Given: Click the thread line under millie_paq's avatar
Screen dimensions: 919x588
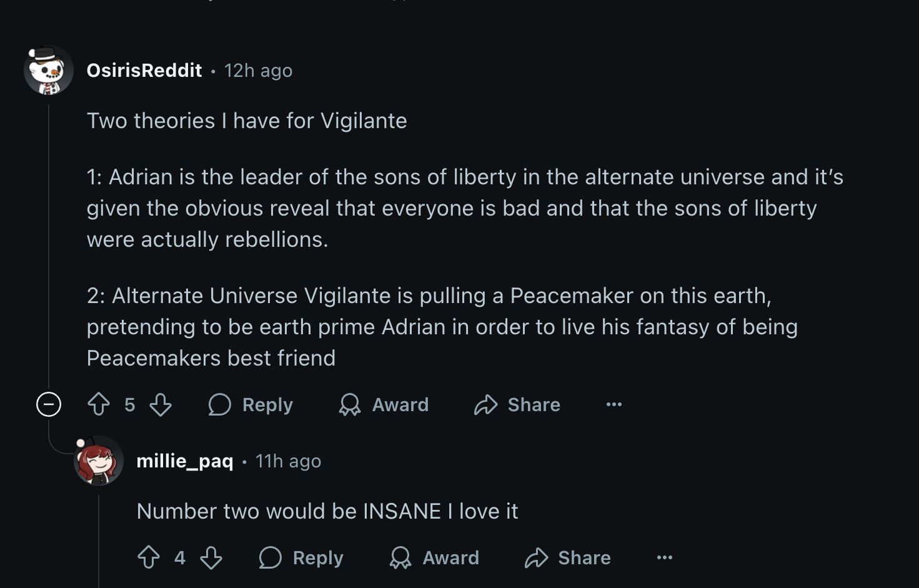Looking at the screenshot, I should pyautogui.click(x=99, y=537).
